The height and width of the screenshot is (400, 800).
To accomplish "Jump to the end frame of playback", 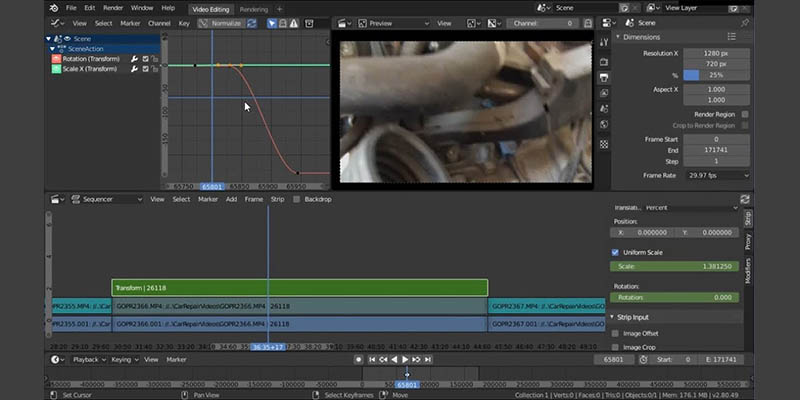I will (428, 360).
